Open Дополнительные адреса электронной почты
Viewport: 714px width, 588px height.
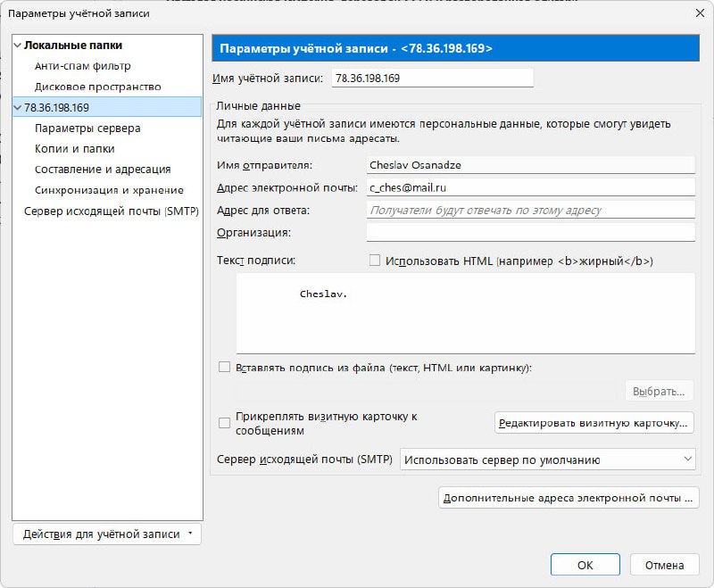coord(568,498)
